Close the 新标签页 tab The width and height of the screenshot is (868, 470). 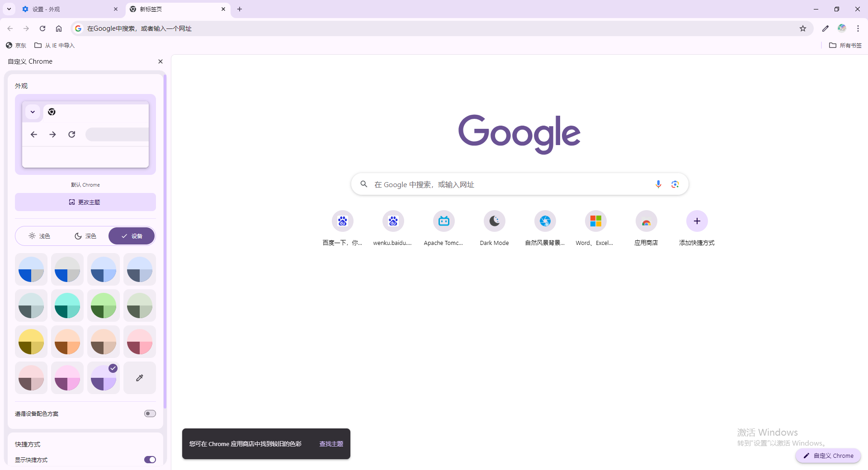click(223, 9)
